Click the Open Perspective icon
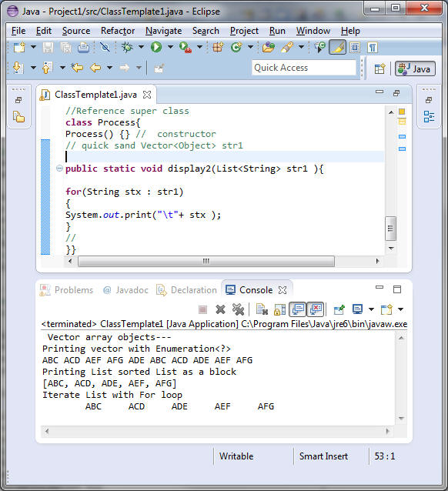Image resolution: width=448 pixels, height=491 pixels. 379,68
